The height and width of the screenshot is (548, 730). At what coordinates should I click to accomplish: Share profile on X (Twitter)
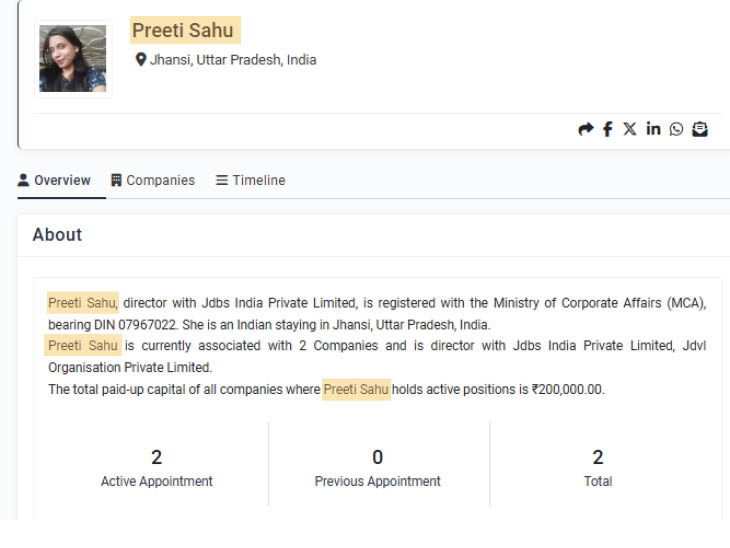pyautogui.click(x=630, y=129)
